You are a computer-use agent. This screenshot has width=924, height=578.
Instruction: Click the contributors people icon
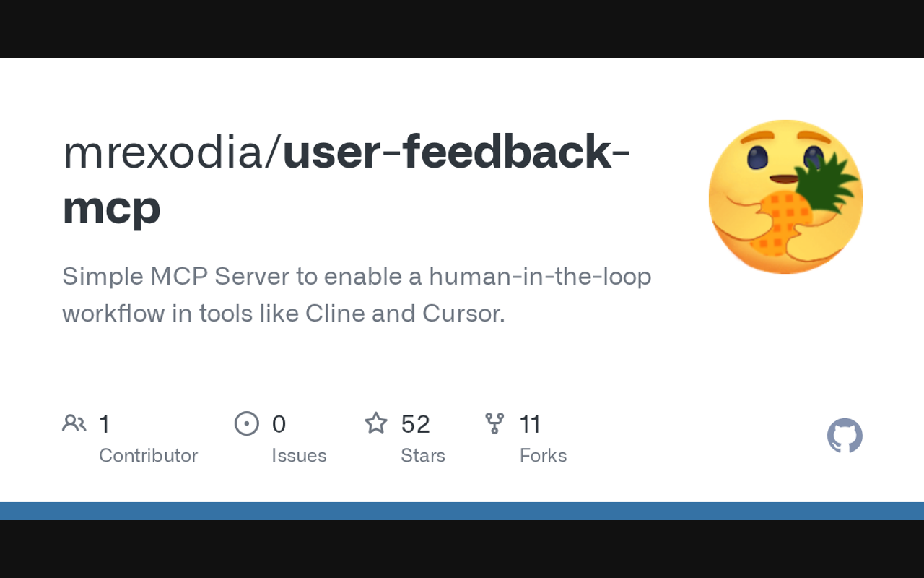tap(74, 423)
